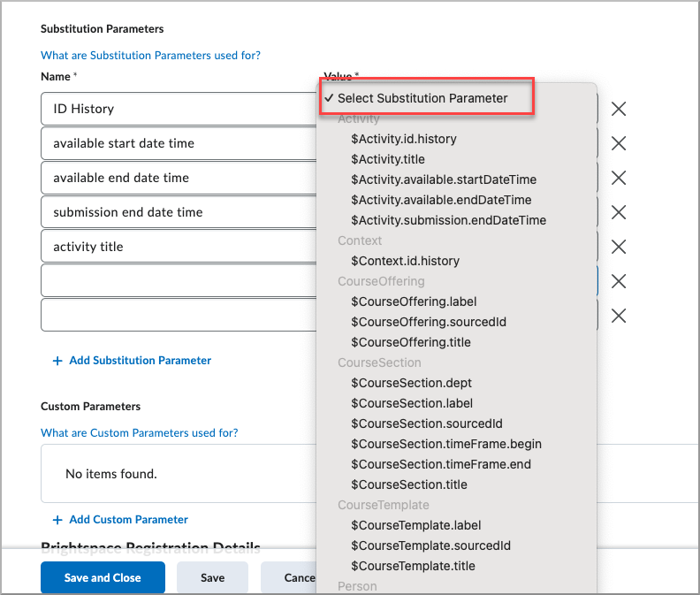The height and width of the screenshot is (595, 700).
Task: Delete the available start date time row
Action: [x=619, y=143]
